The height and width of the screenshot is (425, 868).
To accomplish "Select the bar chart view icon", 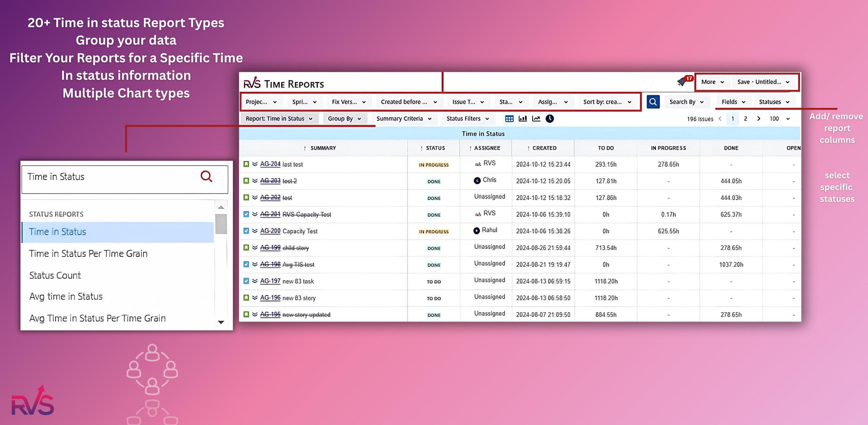I will click(523, 119).
